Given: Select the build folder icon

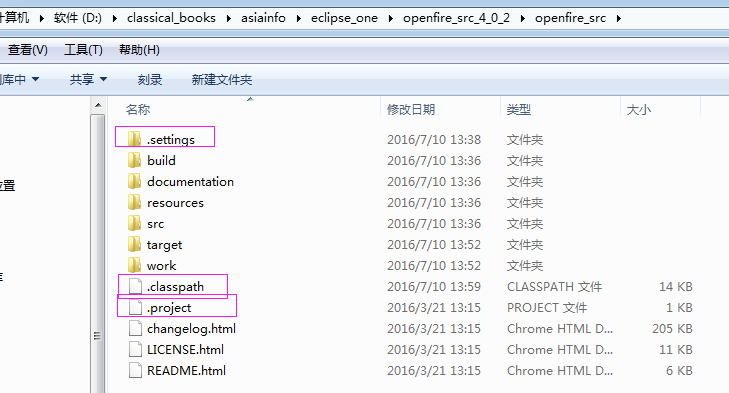Looking at the screenshot, I should click(x=134, y=160).
